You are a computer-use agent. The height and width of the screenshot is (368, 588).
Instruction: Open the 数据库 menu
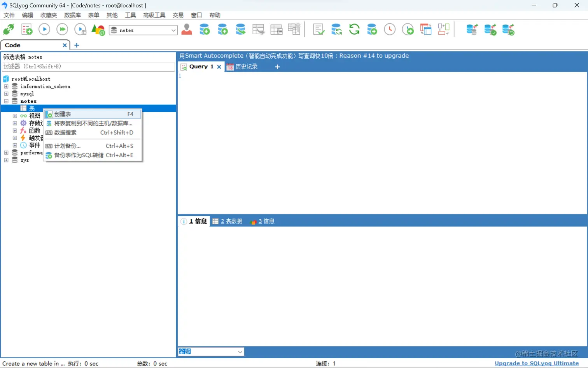pos(72,15)
